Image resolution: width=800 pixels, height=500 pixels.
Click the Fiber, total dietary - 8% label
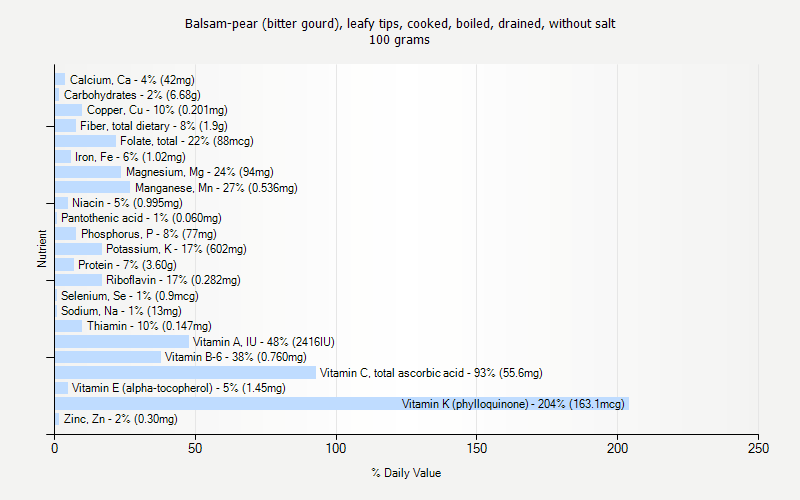[x=154, y=126]
